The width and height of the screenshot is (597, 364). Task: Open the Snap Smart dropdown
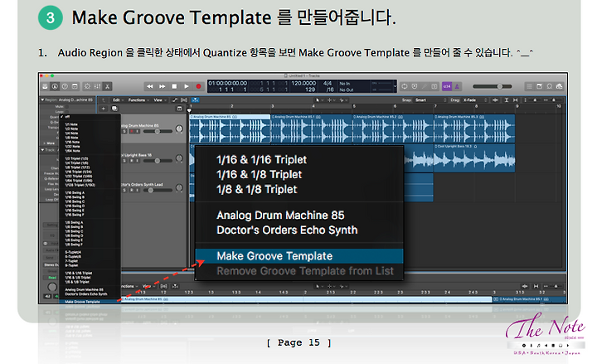(x=430, y=100)
